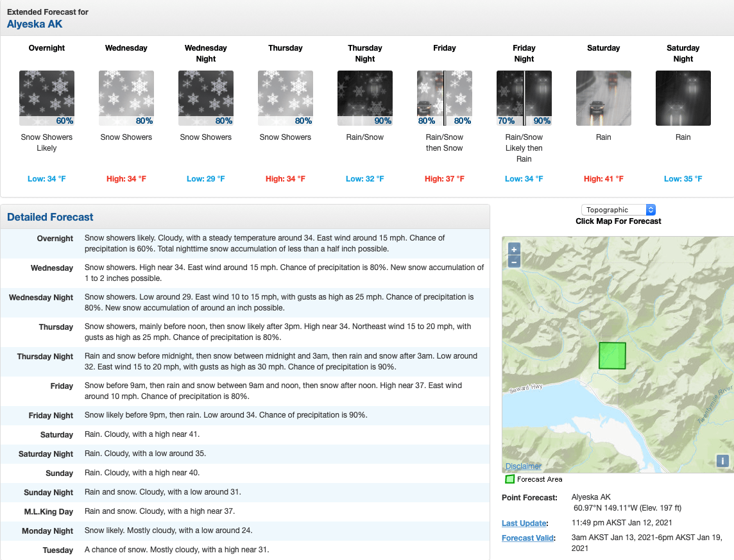Click the Saturday rain forecast icon
The height and width of the screenshot is (560, 734).
(604, 98)
